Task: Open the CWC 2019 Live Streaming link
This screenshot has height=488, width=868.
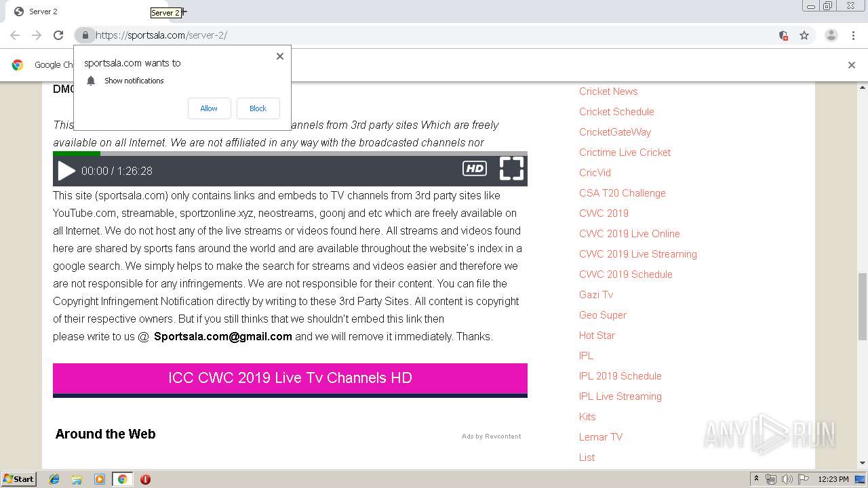Action: tap(638, 254)
